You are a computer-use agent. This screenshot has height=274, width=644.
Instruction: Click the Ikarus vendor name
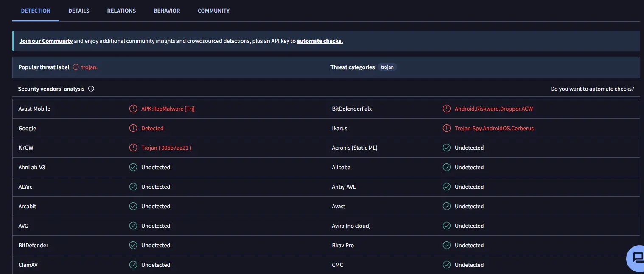point(339,128)
